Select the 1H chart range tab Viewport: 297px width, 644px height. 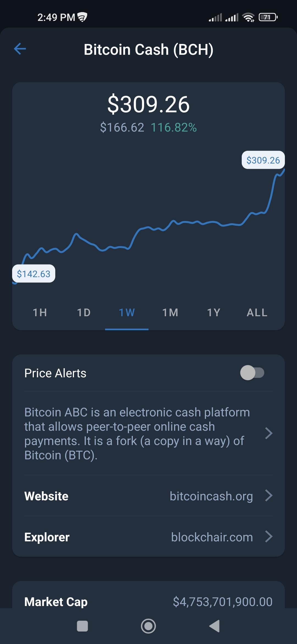[40, 313]
